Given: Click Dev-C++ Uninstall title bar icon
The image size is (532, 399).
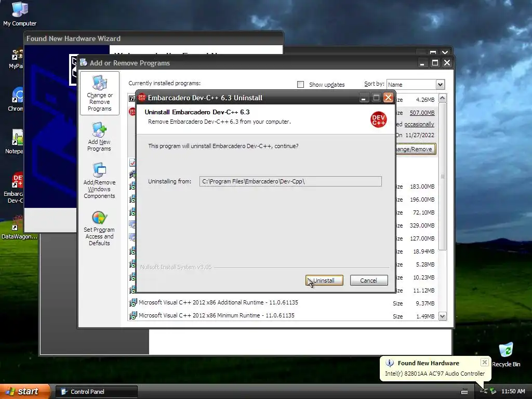Looking at the screenshot, I should click(x=142, y=98).
